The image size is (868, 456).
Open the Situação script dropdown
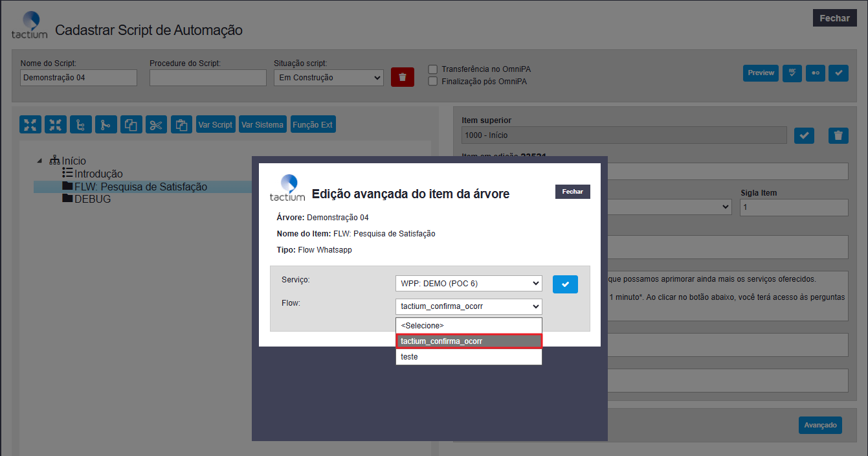coord(328,78)
